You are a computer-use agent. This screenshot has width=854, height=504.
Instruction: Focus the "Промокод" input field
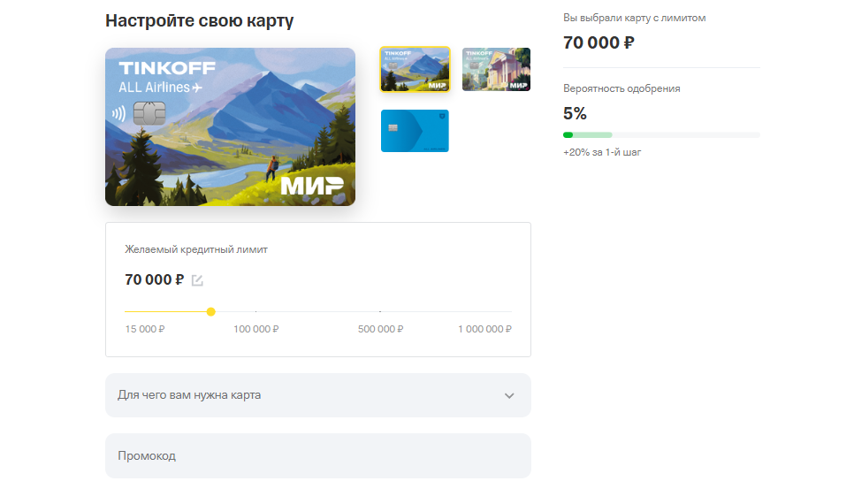317,455
